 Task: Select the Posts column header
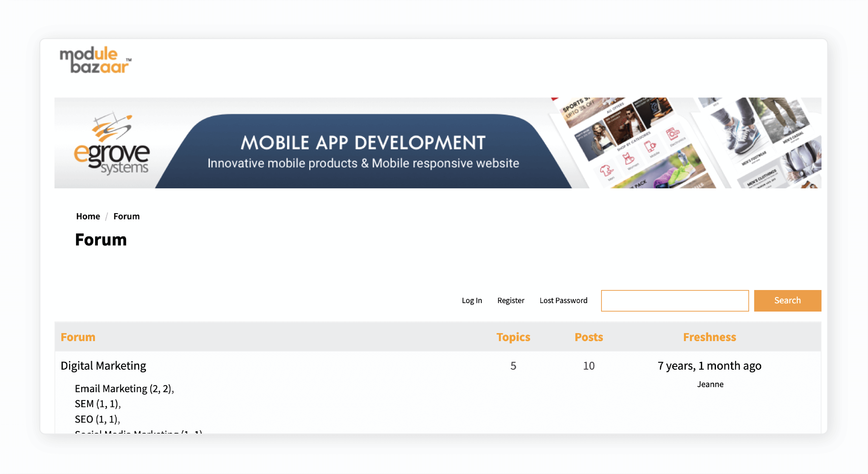[589, 337]
